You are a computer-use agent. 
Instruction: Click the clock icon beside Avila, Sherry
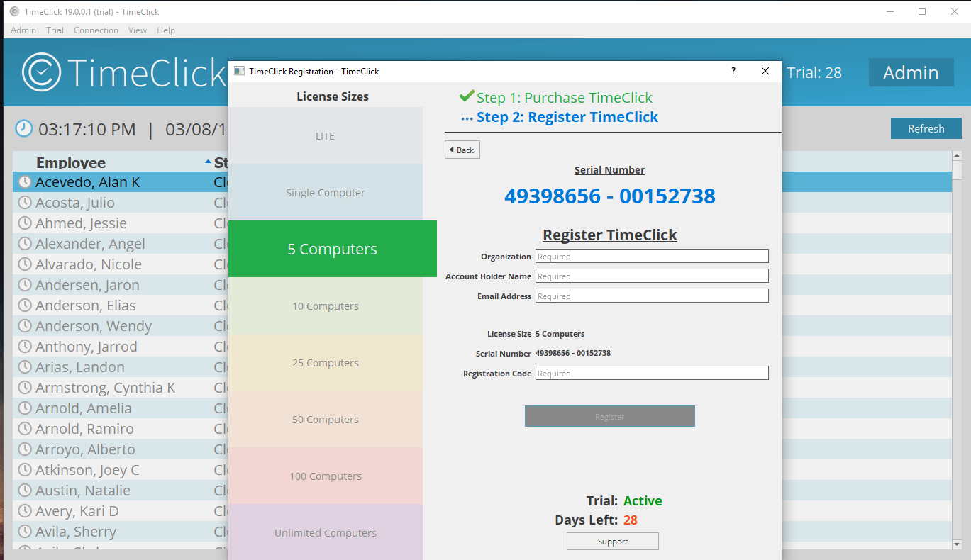coord(25,532)
